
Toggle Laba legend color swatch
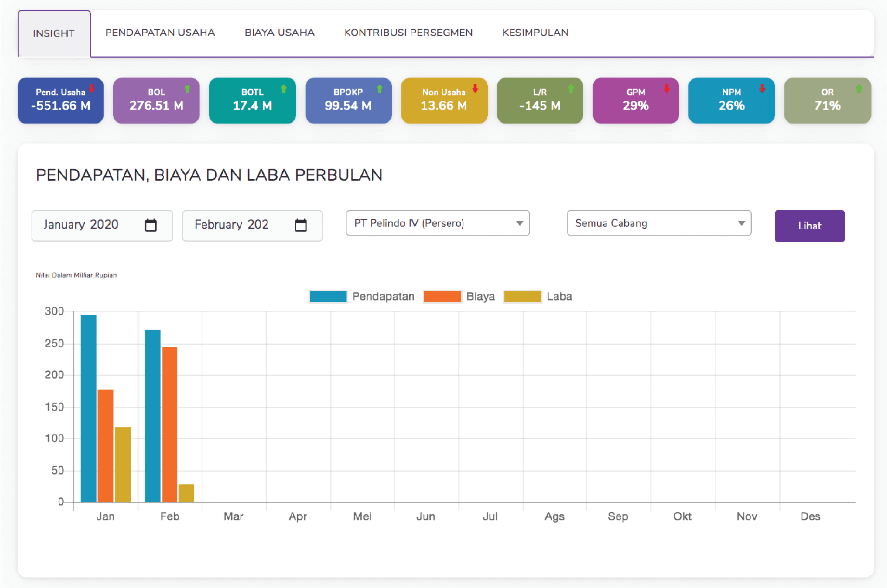522,296
